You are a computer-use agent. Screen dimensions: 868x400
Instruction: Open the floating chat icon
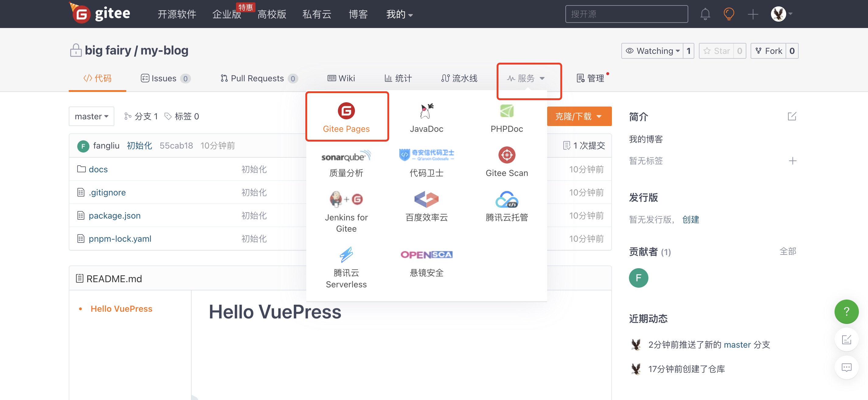846,367
